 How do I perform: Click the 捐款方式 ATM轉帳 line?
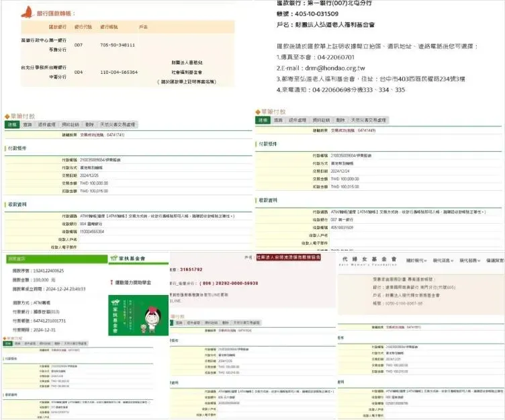pyautogui.click(x=32, y=302)
